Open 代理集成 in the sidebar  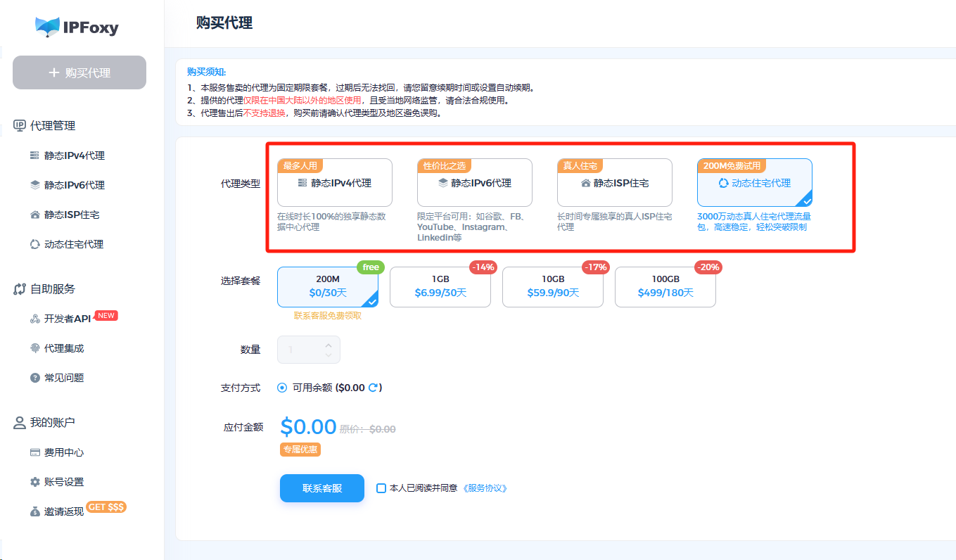point(64,348)
